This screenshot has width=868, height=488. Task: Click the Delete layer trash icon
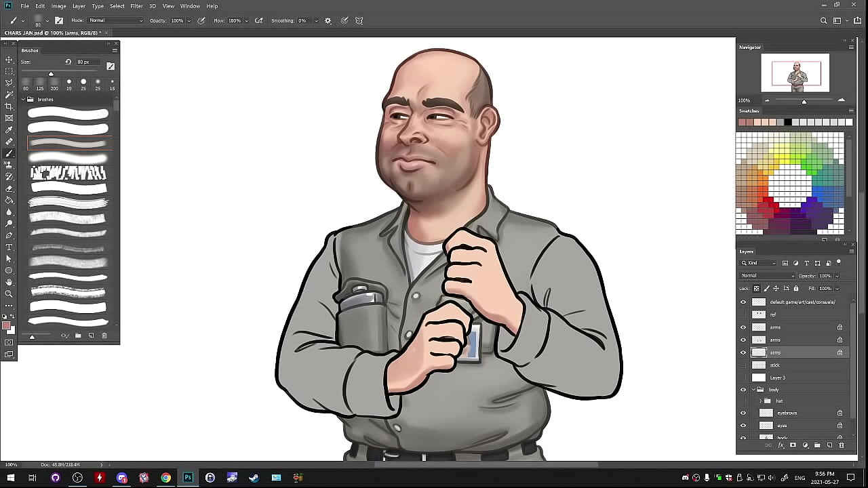(x=842, y=445)
